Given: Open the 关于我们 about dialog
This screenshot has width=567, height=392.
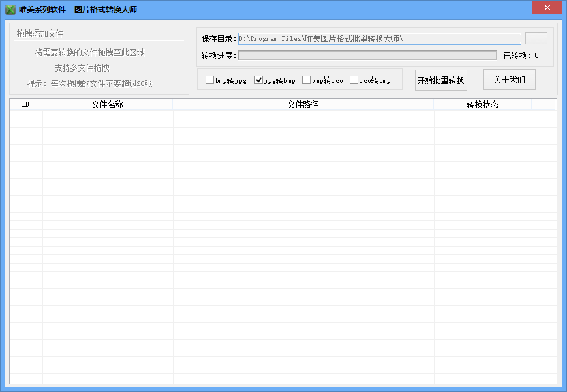Looking at the screenshot, I should [509, 80].
